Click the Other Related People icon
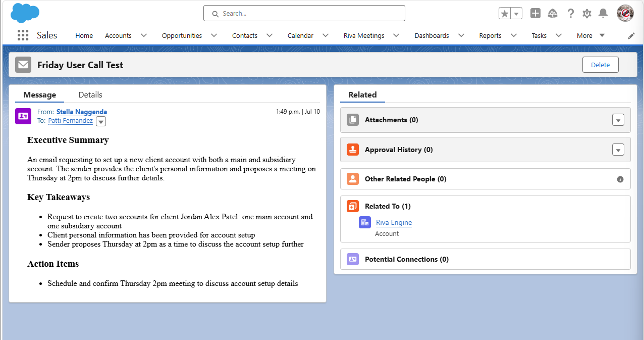The width and height of the screenshot is (644, 340). 353,179
